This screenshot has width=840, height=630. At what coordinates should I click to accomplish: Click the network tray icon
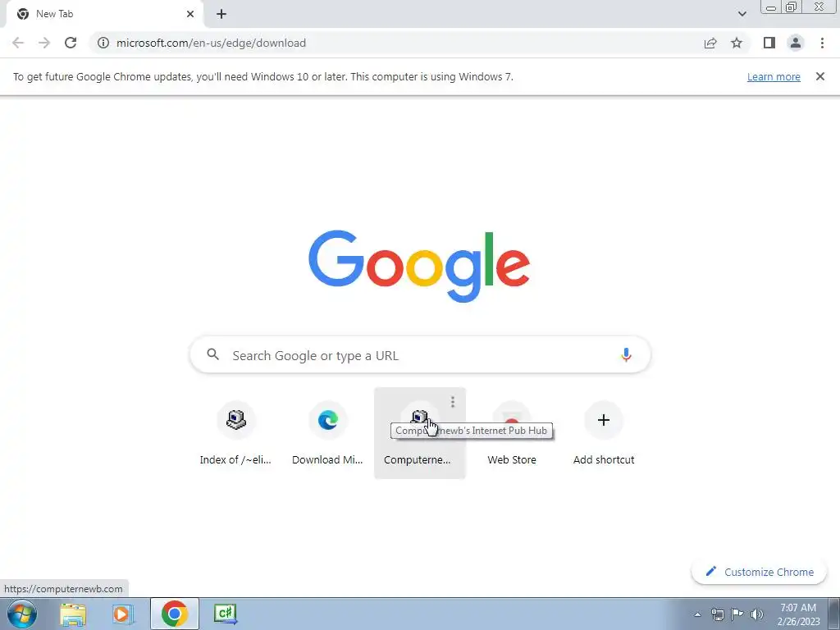(717, 614)
